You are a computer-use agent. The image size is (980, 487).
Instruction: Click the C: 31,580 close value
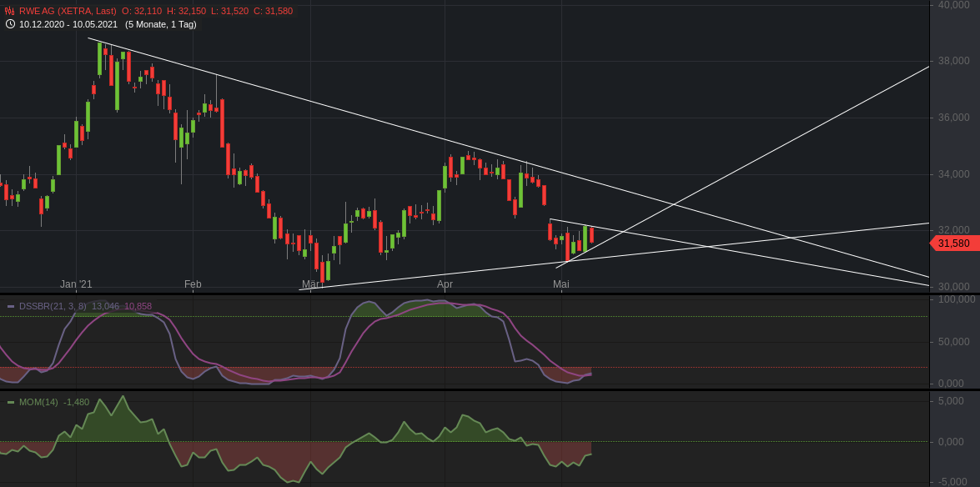(274, 12)
